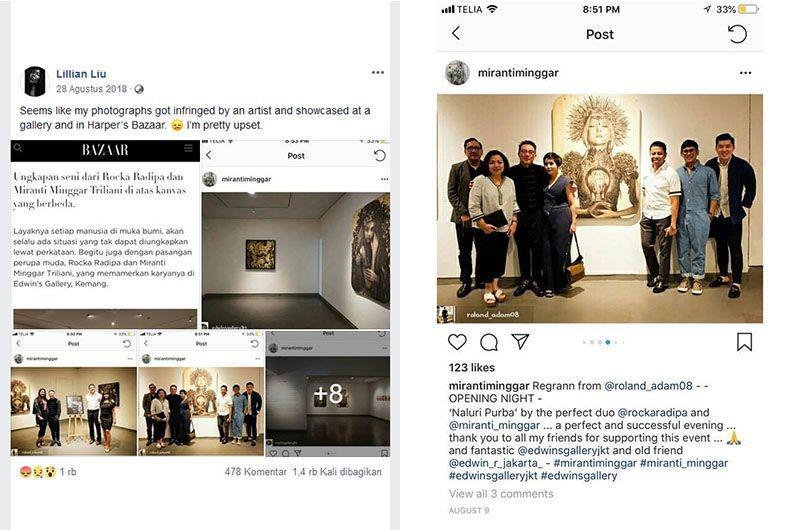Open the 478 Komentar count
The image size is (802, 531).
255,472
